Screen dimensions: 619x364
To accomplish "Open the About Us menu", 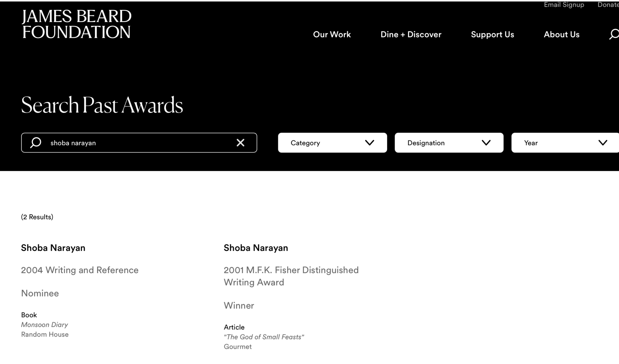I will 561,34.
